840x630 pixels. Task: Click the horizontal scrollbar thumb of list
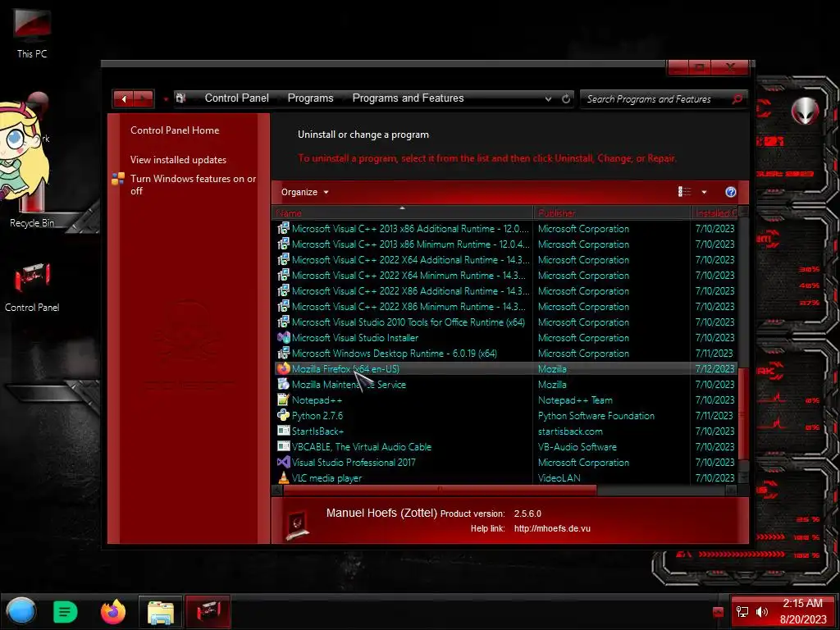coord(440,490)
